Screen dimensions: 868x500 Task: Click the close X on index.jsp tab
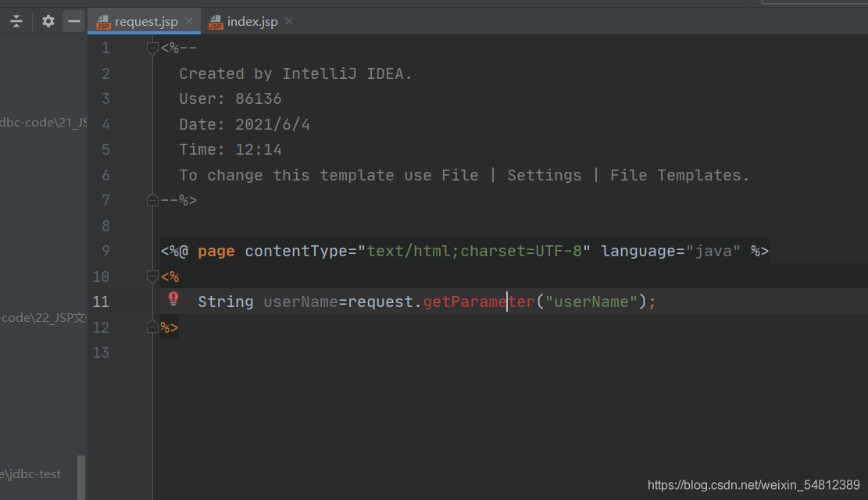288,21
